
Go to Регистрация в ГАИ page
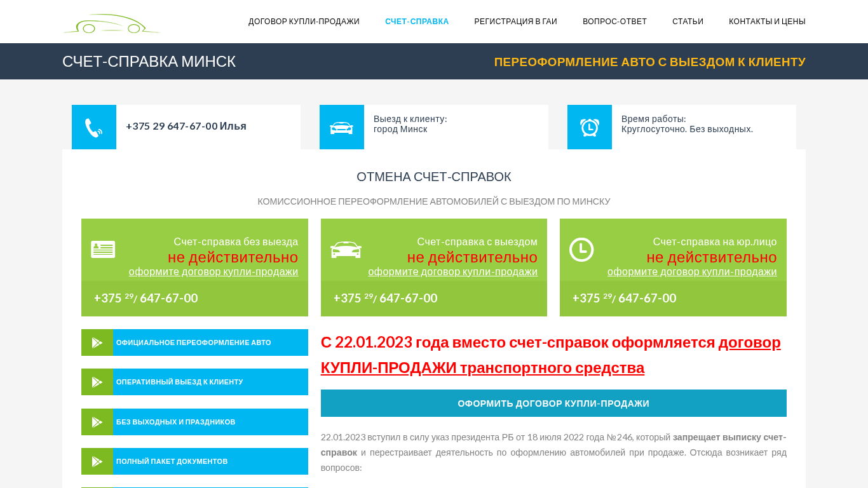516,22
